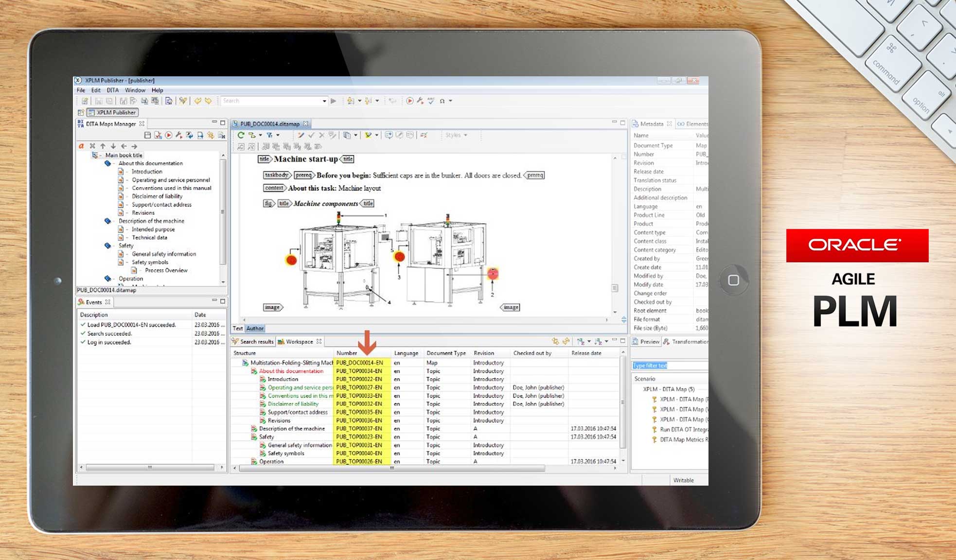The width and height of the screenshot is (956, 560).
Task: Click the yellow highlight pen icon in the editor
Action: (368, 135)
